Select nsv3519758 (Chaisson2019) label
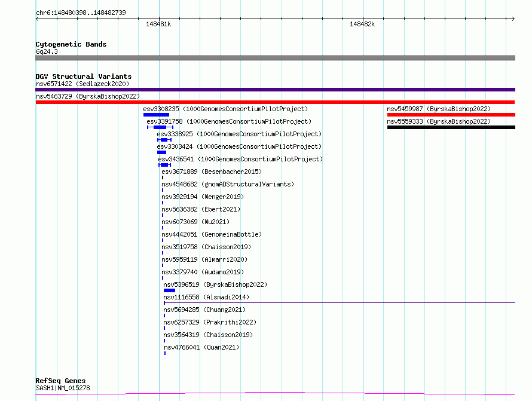Viewport: 532px width, 401px height. coord(206,247)
